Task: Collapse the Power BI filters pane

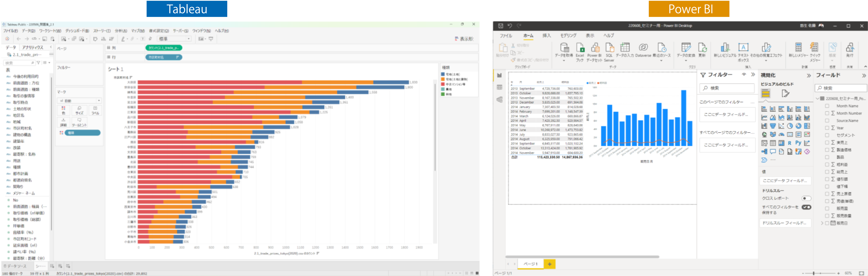Action: (x=753, y=75)
